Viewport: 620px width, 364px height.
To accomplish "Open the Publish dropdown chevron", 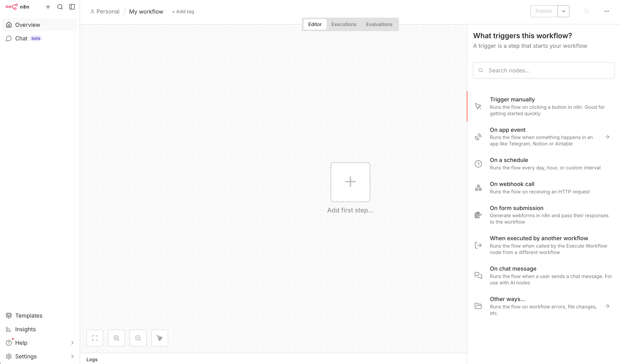I will [563, 11].
